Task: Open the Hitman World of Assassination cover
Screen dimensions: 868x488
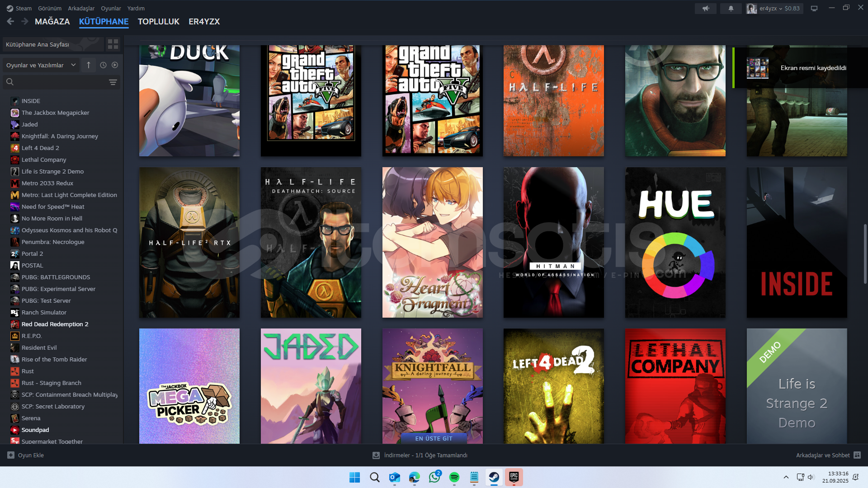Action: click(x=554, y=243)
